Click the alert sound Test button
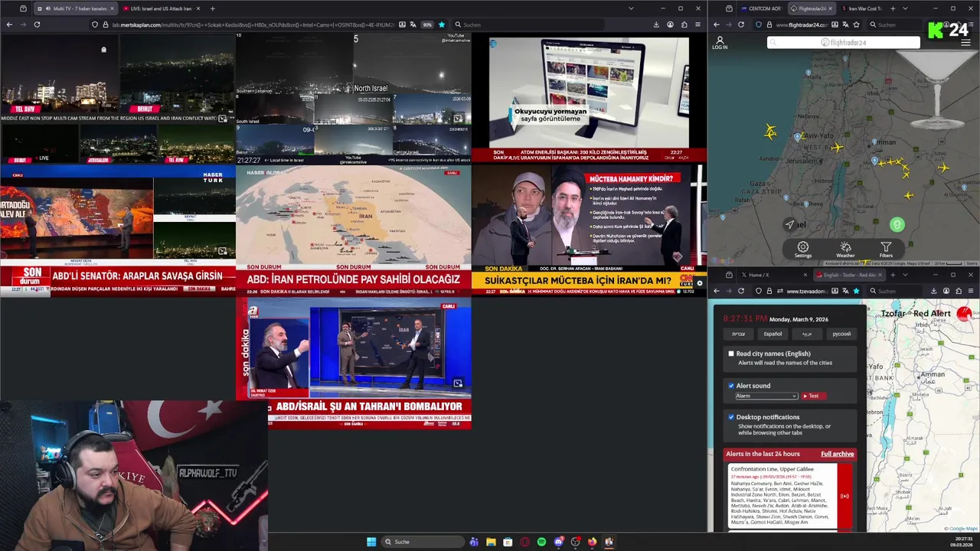 (x=813, y=396)
